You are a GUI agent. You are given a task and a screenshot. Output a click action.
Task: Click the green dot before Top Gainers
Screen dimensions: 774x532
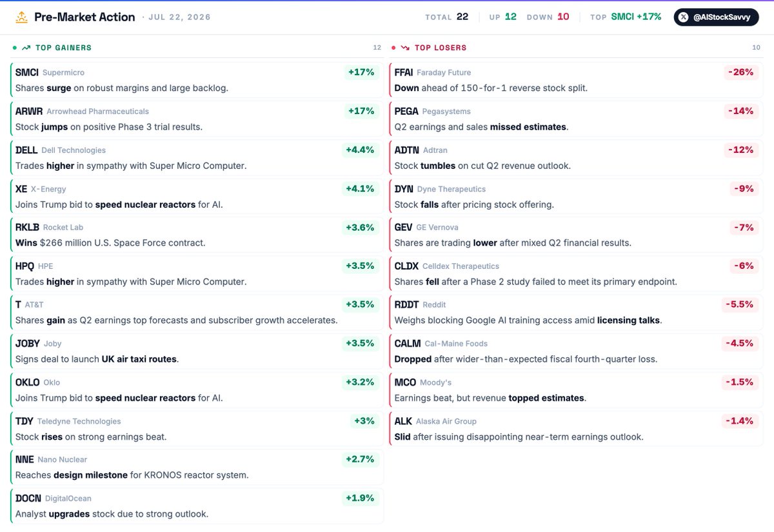(x=15, y=48)
